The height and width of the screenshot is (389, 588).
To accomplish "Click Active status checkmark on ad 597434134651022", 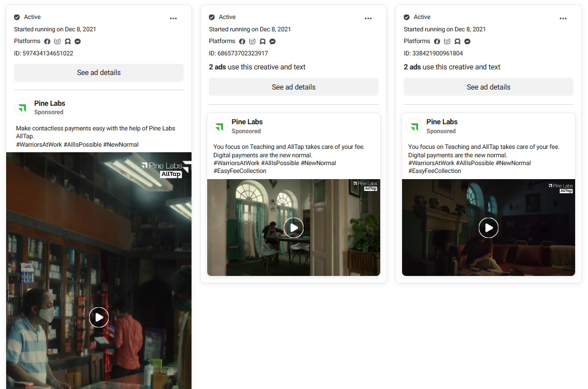I will [x=17, y=17].
